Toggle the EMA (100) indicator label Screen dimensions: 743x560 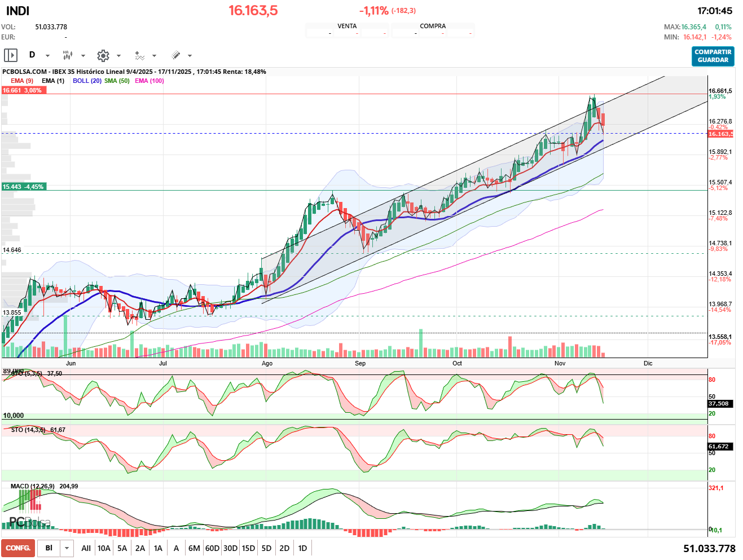pos(150,81)
